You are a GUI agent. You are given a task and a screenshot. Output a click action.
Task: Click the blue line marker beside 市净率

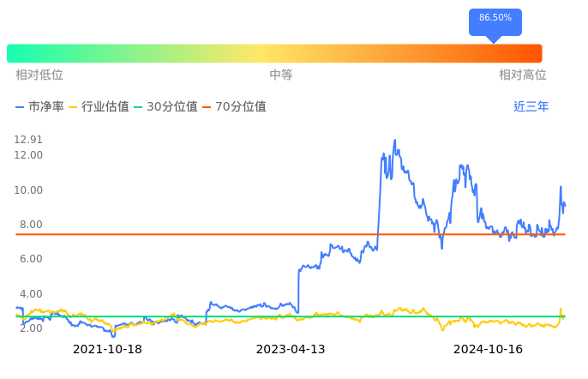[x=21, y=107]
